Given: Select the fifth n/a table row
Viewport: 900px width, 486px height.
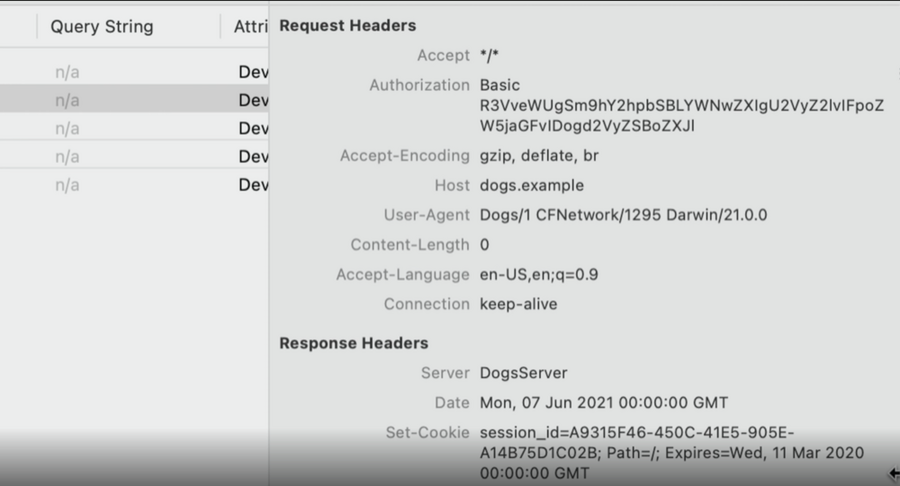Looking at the screenshot, I should point(134,184).
